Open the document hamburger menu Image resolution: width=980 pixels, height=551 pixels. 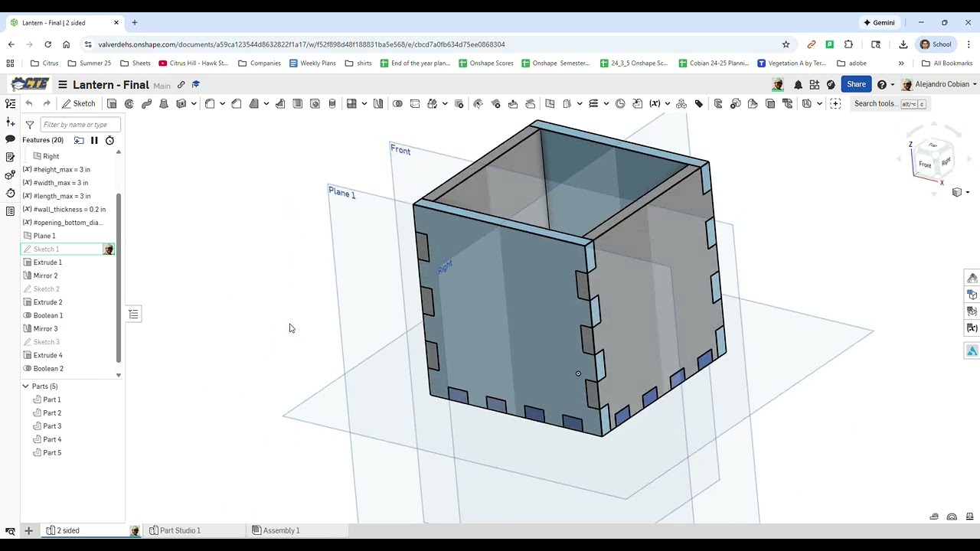(63, 85)
